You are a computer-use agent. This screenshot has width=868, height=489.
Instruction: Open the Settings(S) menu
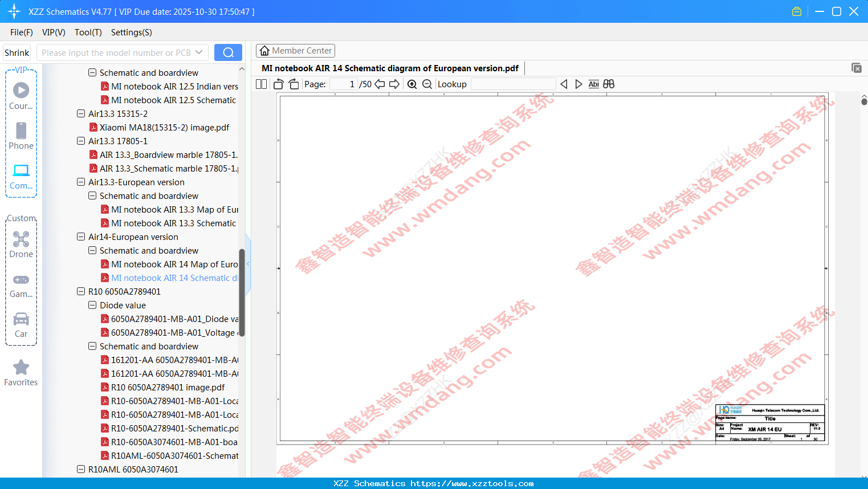(x=132, y=32)
